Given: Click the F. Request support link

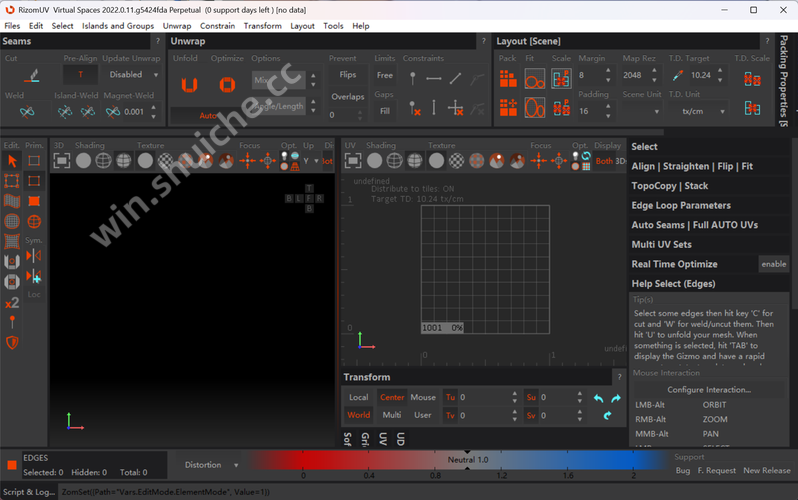Looking at the screenshot, I should 717,471.
